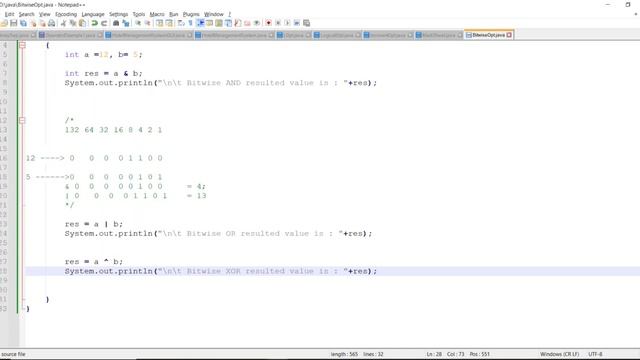This screenshot has width=640, height=360.
Task: Toggle the Function List icon
Action: pos(238,23)
